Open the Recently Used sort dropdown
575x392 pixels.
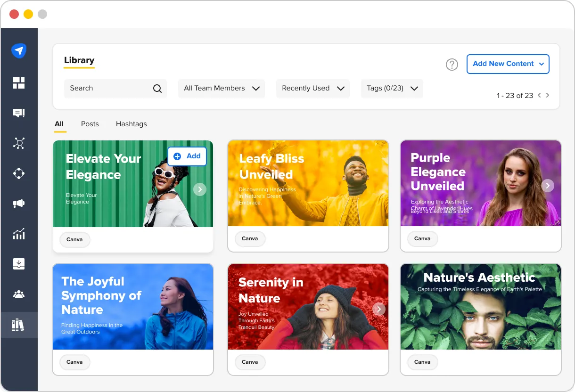(x=313, y=89)
